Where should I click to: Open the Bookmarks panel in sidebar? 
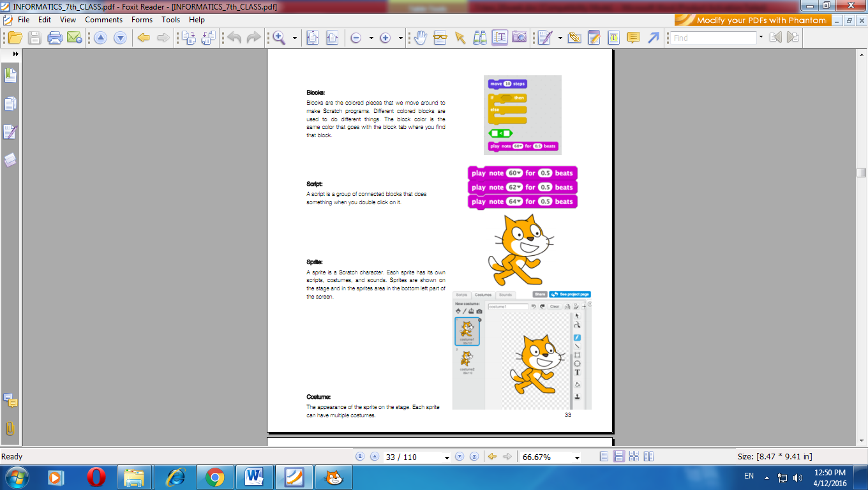(x=10, y=76)
